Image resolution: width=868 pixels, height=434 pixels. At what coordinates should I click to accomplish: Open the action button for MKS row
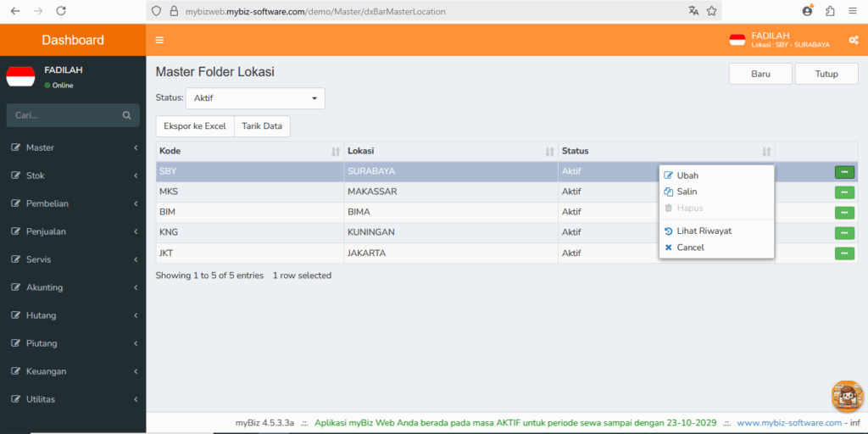click(x=844, y=192)
